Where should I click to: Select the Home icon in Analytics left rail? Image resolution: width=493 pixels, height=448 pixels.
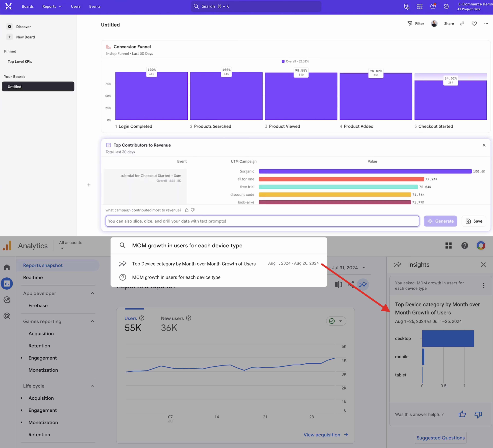(x=7, y=267)
